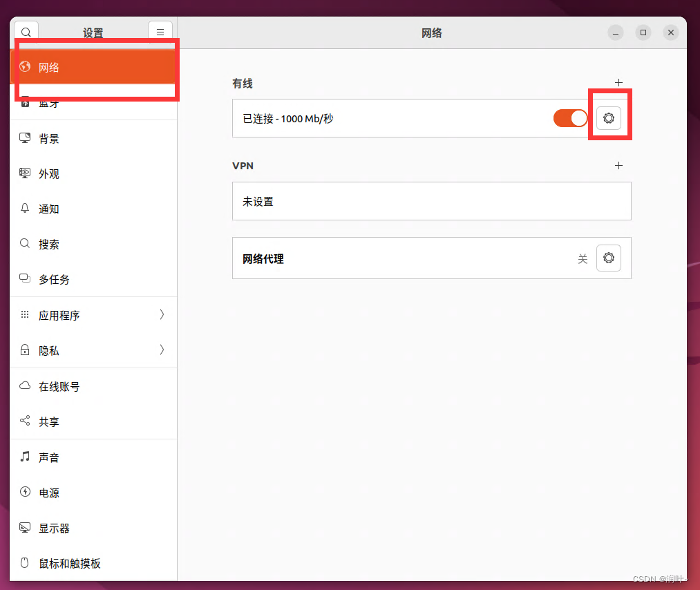This screenshot has width=700, height=590.
Task: Open the 隐私 privacy settings
Action: point(93,350)
